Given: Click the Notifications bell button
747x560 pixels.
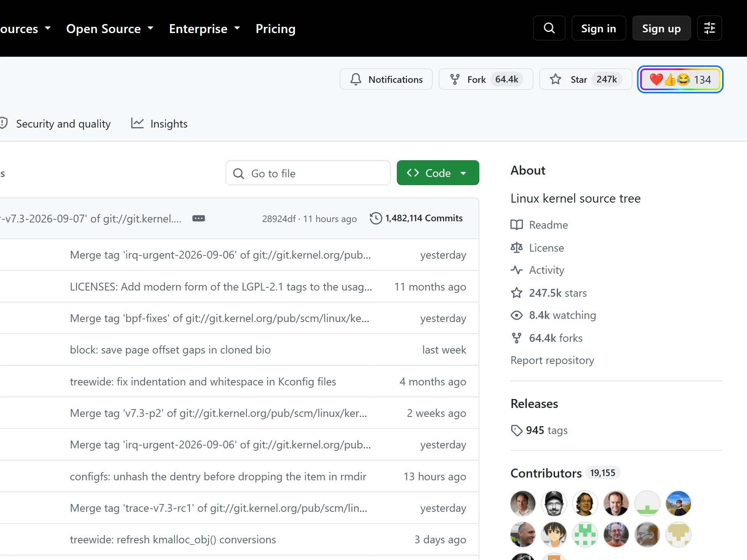Looking at the screenshot, I should point(386,79).
